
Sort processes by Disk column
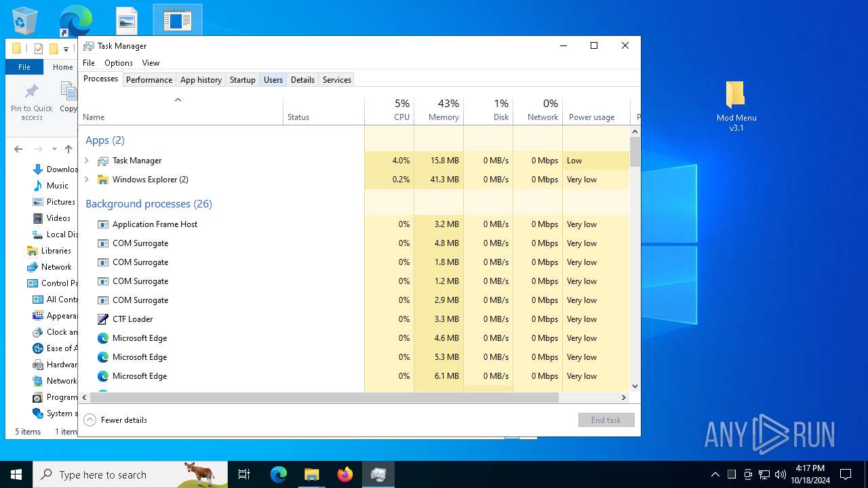point(488,111)
